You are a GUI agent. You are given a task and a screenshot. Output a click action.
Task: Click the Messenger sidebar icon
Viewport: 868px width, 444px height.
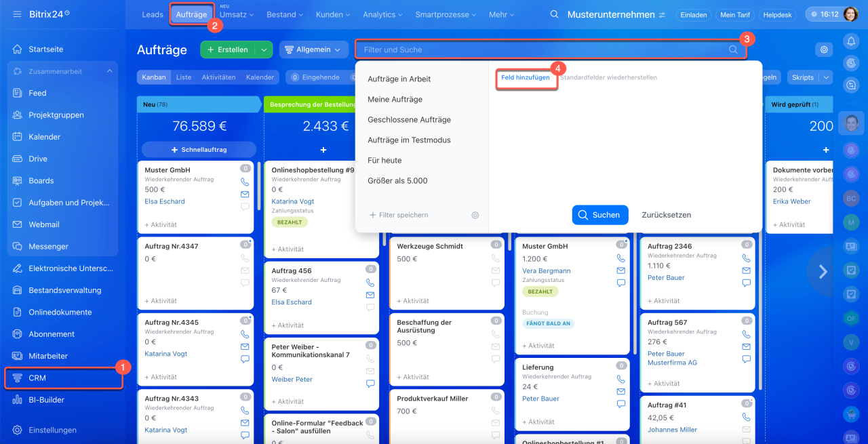[x=18, y=246]
